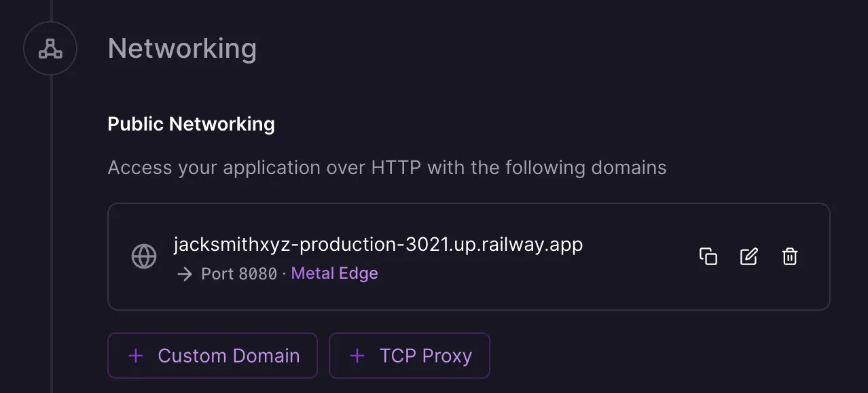Edit the domain with the pencil icon
Image resolution: width=868 pixels, height=393 pixels.
tap(748, 256)
